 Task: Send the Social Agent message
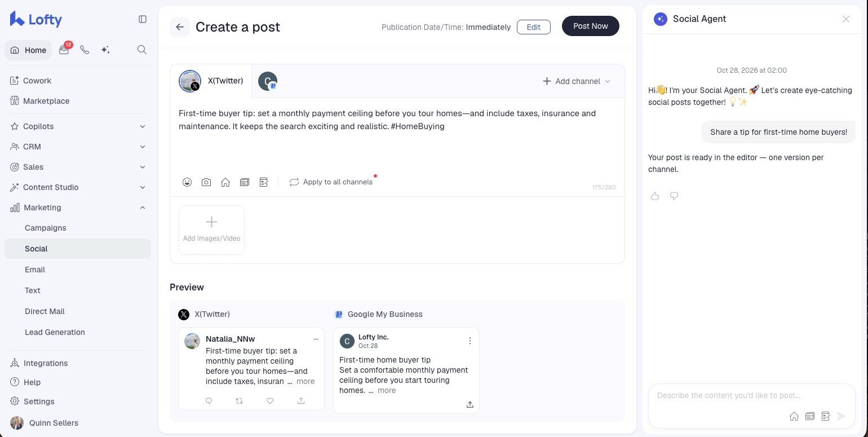click(842, 416)
